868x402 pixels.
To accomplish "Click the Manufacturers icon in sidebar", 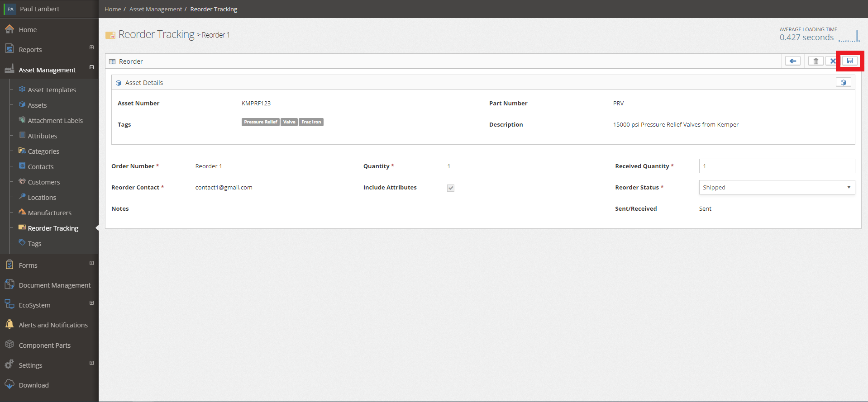I will pos(22,212).
